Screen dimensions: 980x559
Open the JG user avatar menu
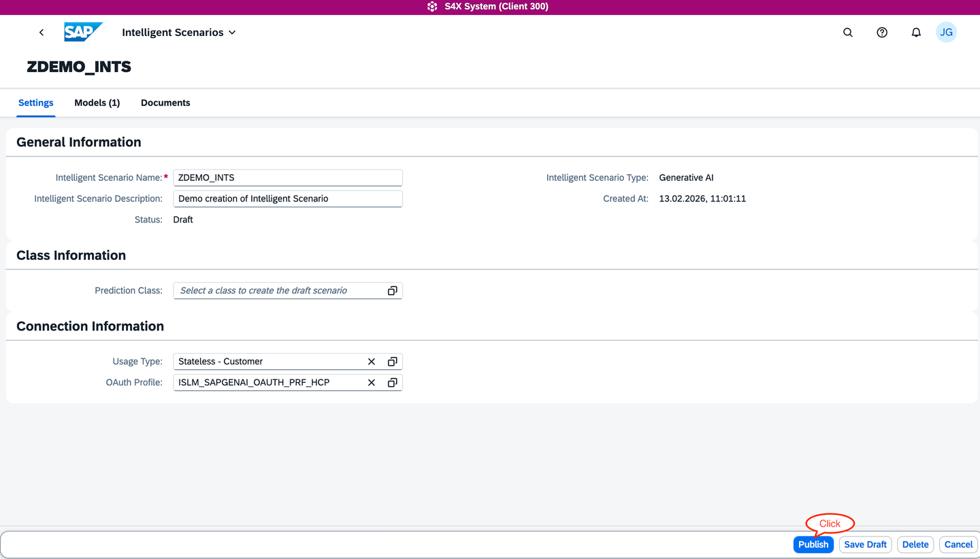(x=947, y=32)
